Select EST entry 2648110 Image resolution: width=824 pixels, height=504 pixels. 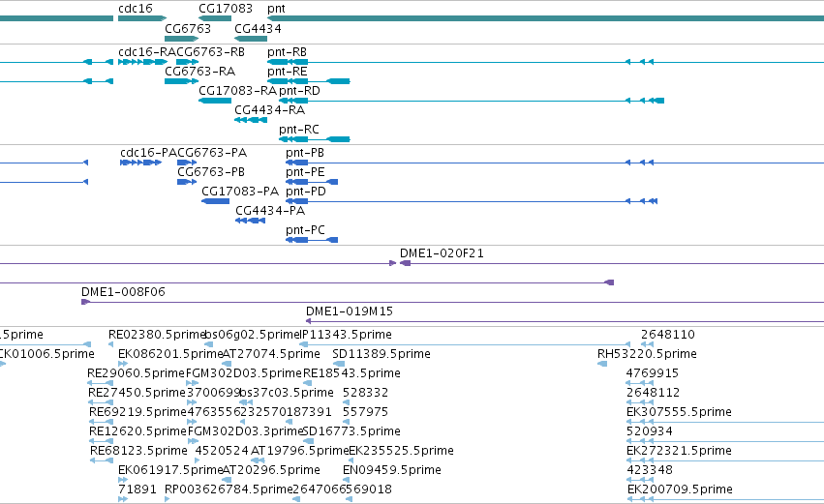click(668, 335)
